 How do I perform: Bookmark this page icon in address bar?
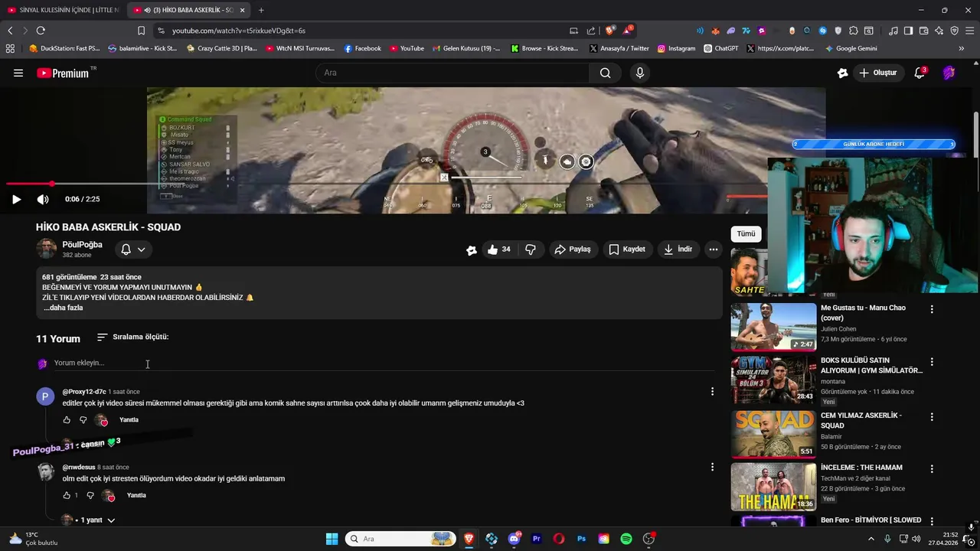point(141,31)
